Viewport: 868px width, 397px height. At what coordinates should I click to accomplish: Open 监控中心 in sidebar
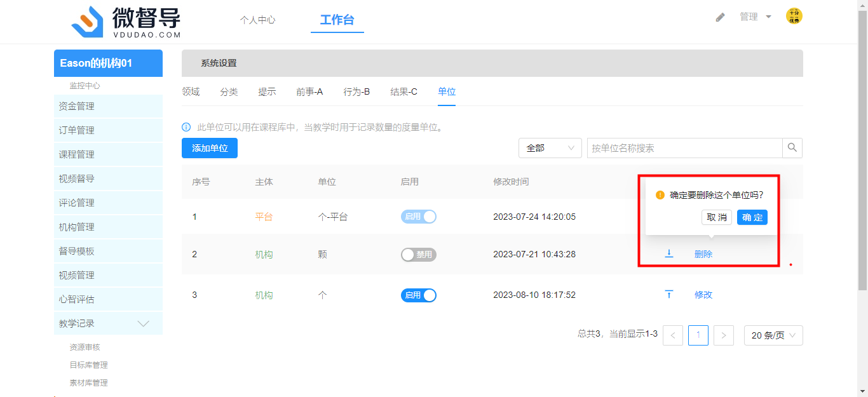(85, 85)
